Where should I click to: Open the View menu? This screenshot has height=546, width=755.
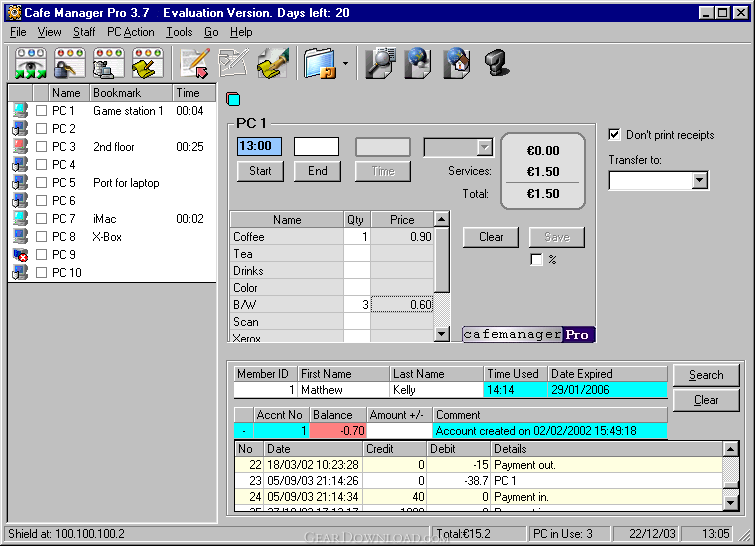[50, 32]
